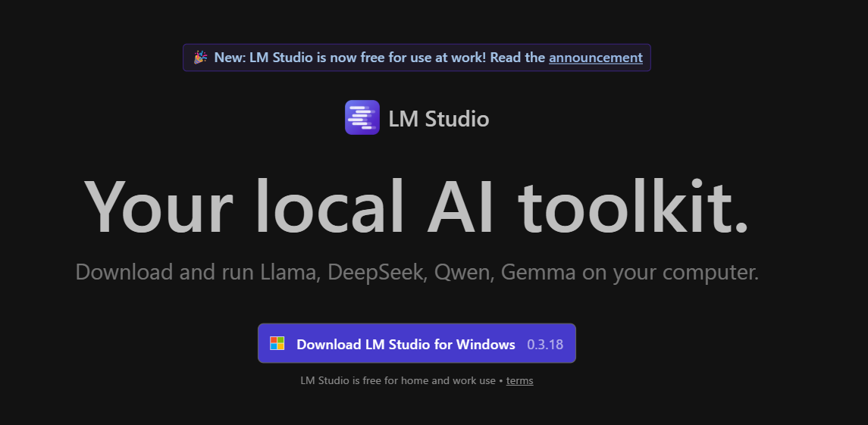The height and width of the screenshot is (425, 868).
Task: Download LM Studio for Windows button
Action: (x=417, y=343)
